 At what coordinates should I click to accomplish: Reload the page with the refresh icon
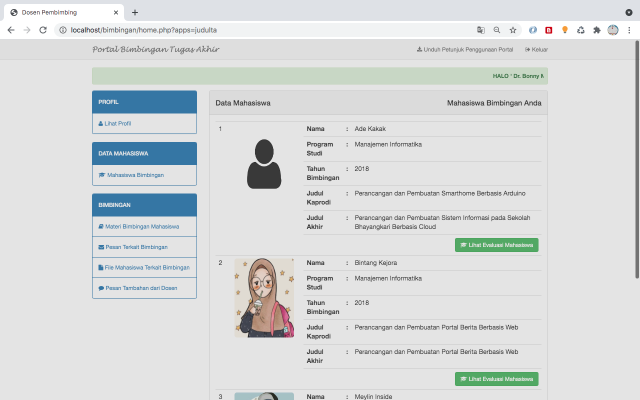pyautogui.click(x=43, y=30)
